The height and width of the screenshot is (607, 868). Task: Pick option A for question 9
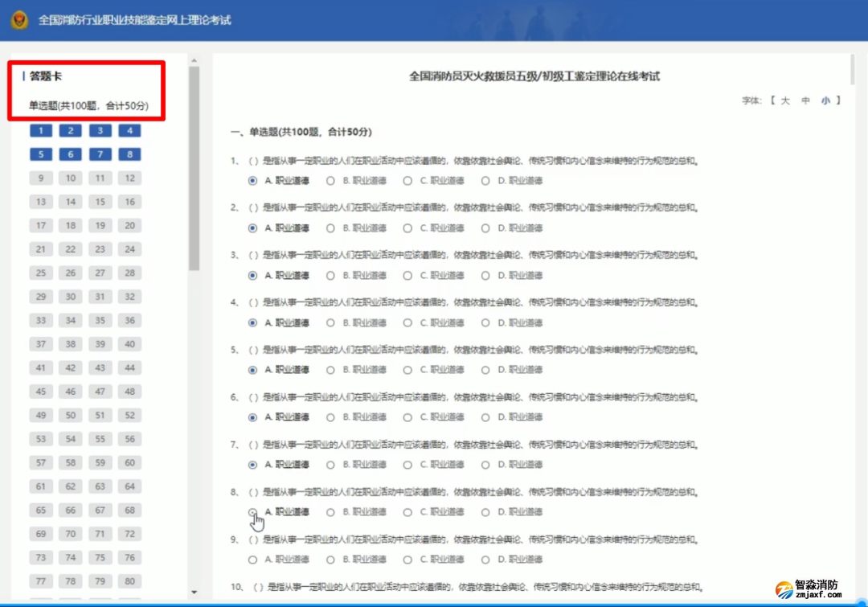(x=252, y=559)
